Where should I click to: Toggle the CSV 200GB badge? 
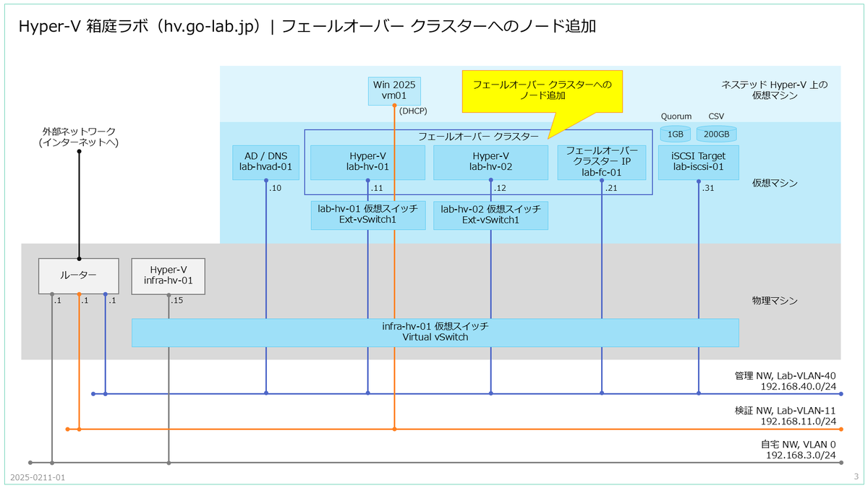click(x=716, y=133)
